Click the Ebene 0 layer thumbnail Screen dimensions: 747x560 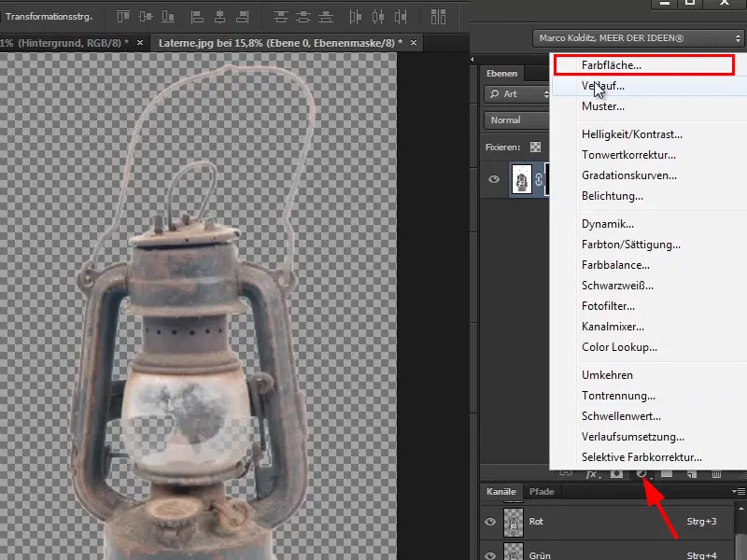pos(522,179)
